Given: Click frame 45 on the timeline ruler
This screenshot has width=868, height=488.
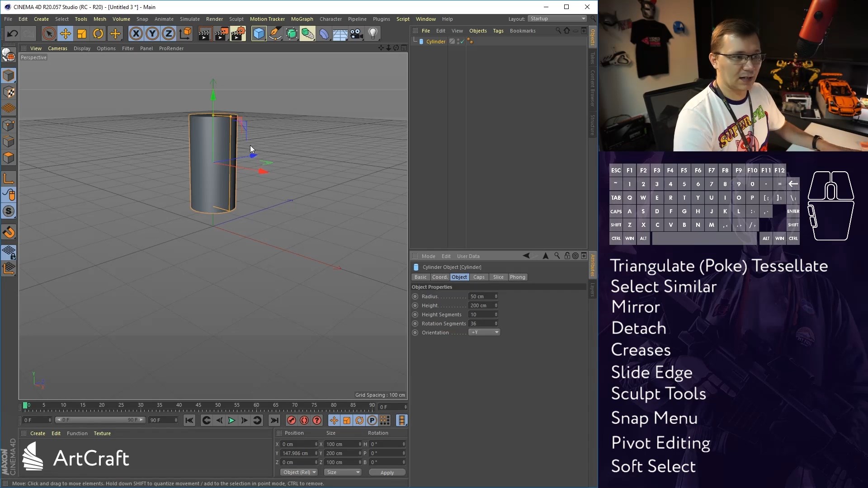Looking at the screenshot, I should (198, 406).
